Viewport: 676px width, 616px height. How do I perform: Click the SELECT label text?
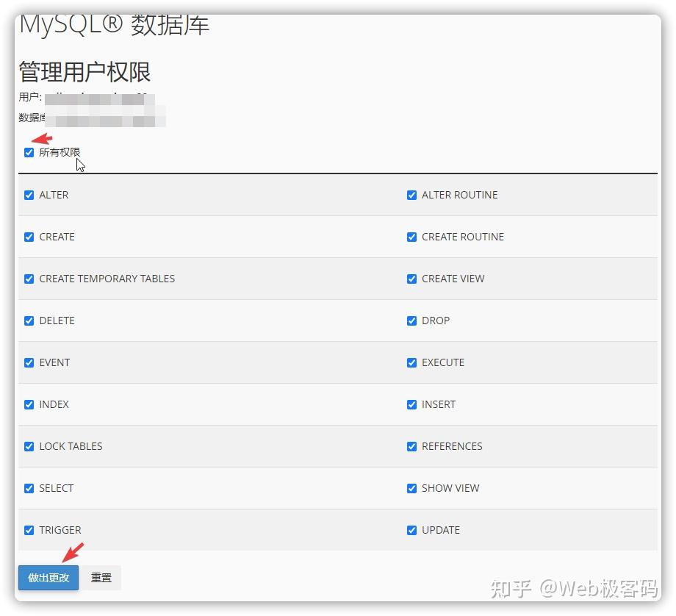click(56, 488)
